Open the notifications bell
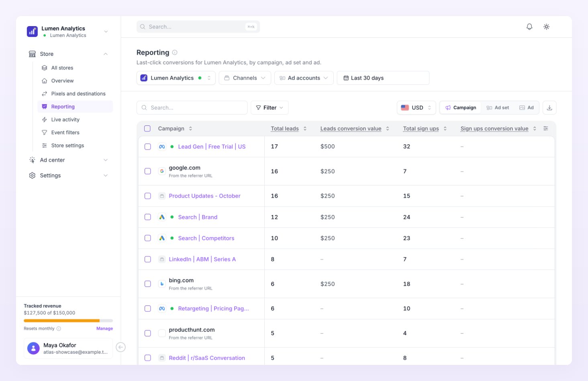The height and width of the screenshot is (381, 588). tap(529, 27)
